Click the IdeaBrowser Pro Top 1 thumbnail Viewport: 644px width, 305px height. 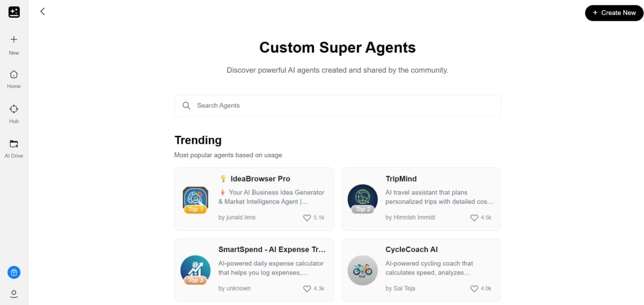click(195, 199)
